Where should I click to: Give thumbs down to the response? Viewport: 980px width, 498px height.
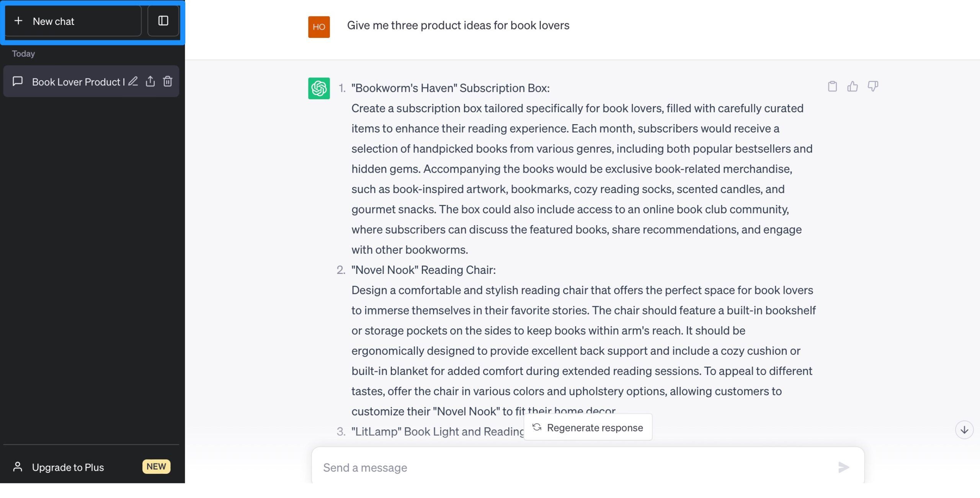(873, 86)
